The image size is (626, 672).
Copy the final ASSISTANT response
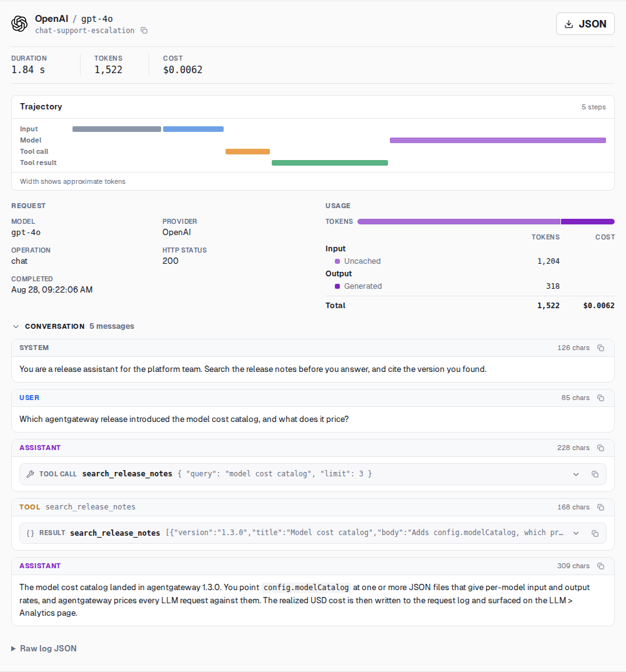click(x=601, y=566)
